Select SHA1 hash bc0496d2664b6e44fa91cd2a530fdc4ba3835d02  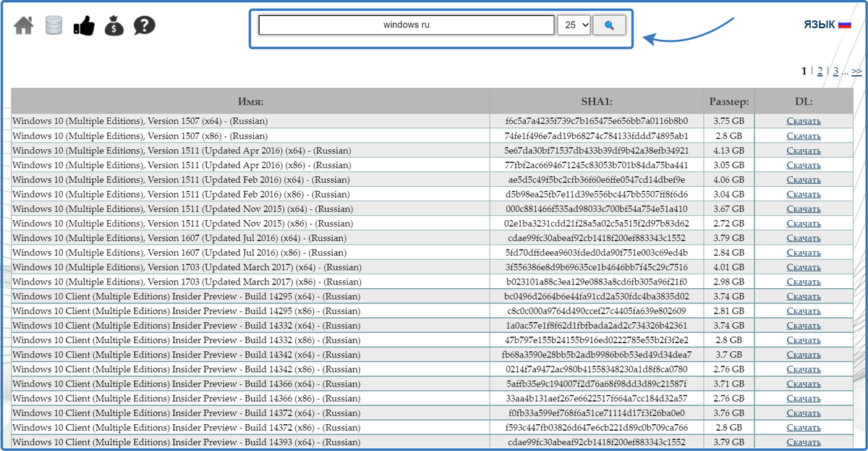click(597, 296)
